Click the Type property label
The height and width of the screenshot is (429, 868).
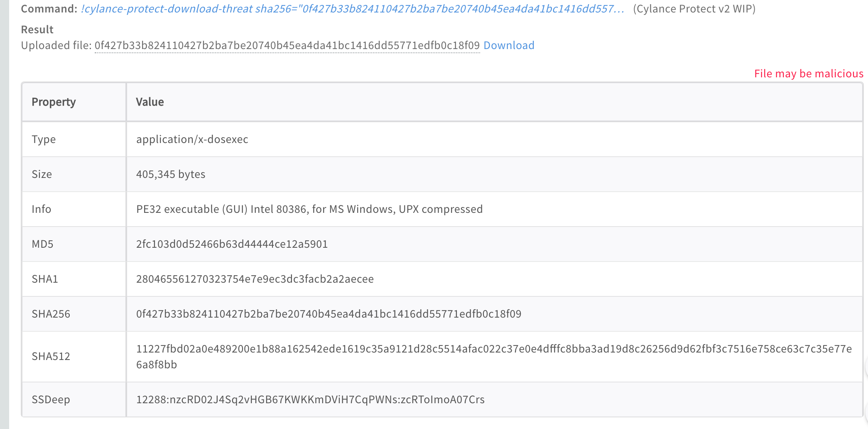click(44, 139)
